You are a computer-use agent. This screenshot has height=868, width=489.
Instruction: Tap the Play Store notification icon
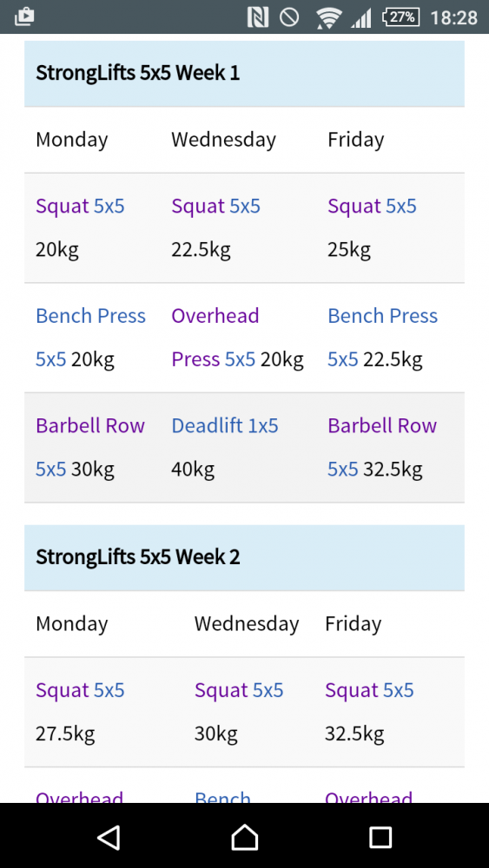(23, 16)
